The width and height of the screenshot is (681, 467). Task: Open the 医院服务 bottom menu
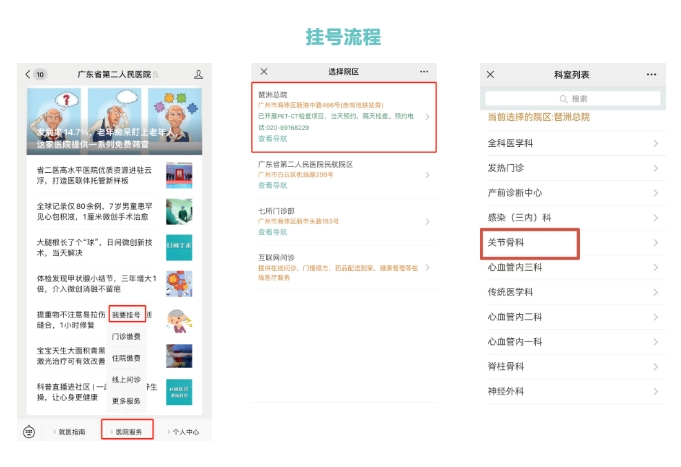click(x=127, y=430)
